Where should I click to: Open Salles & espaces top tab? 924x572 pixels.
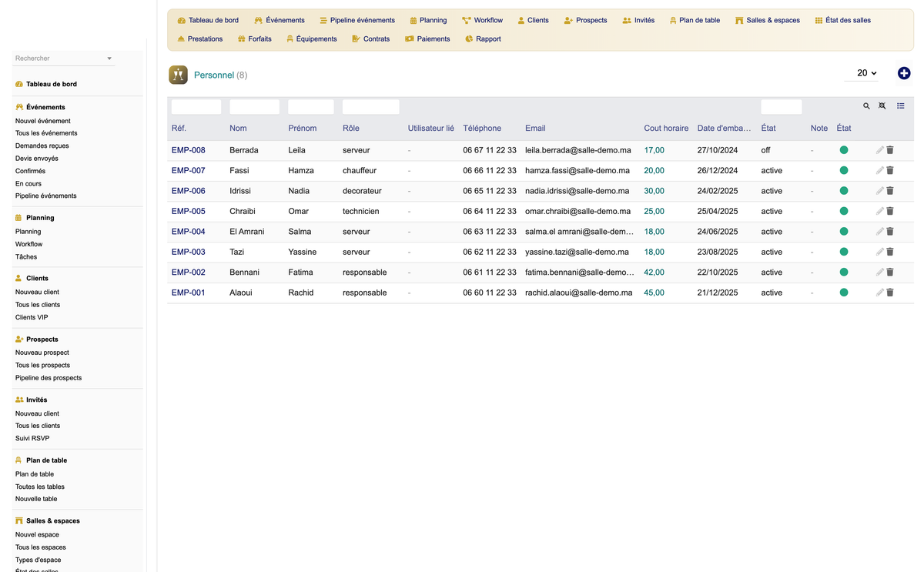(768, 20)
